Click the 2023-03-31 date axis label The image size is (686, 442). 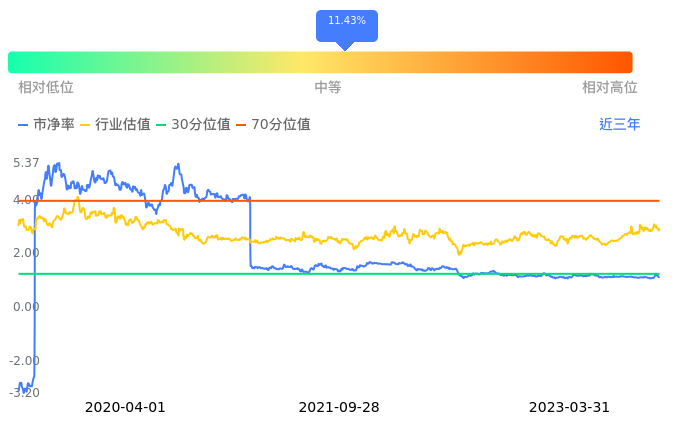click(x=569, y=408)
